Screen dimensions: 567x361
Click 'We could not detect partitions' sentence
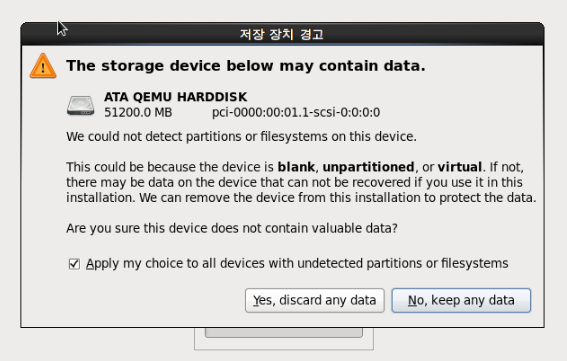(x=241, y=137)
